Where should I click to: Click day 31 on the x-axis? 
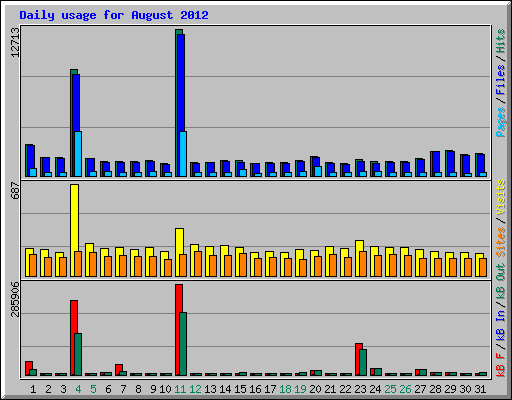(480, 389)
